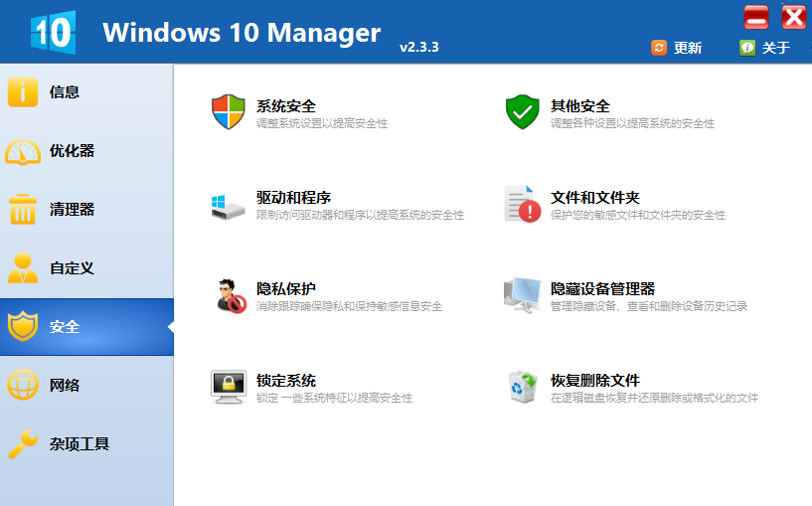Open the 信息 sidebar tab
Image resolution: width=812 pixels, height=506 pixels.
click(86, 92)
